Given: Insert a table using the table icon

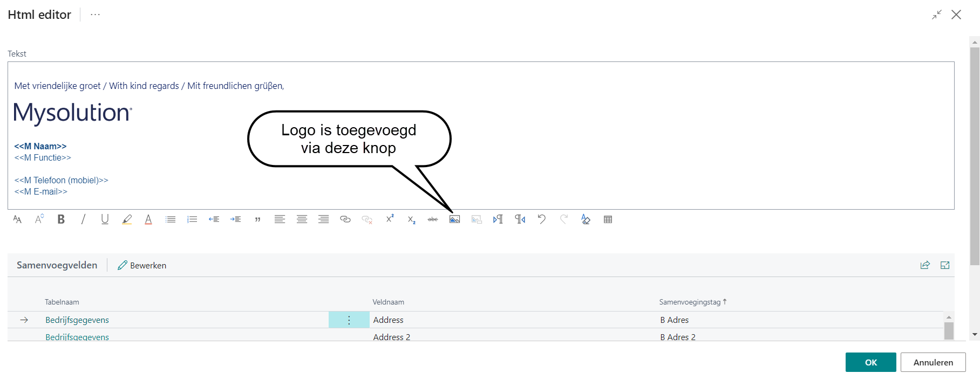Looking at the screenshot, I should (x=608, y=219).
